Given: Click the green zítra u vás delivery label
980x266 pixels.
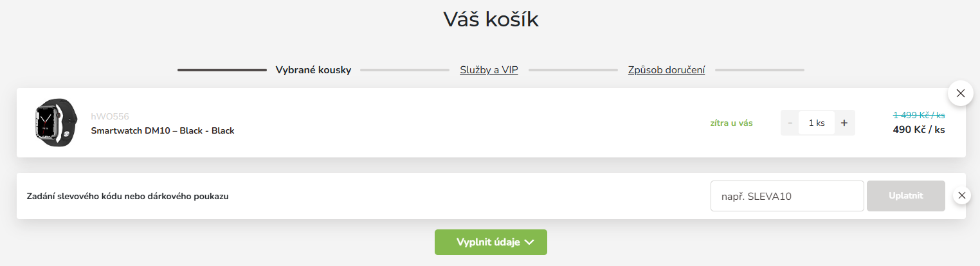Looking at the screenshot, I should (731, 123).
